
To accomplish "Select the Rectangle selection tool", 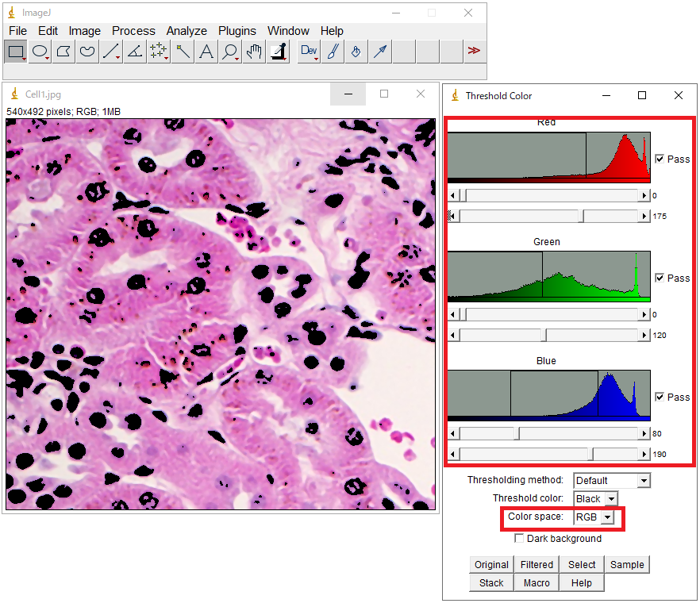I will point(16,52).
